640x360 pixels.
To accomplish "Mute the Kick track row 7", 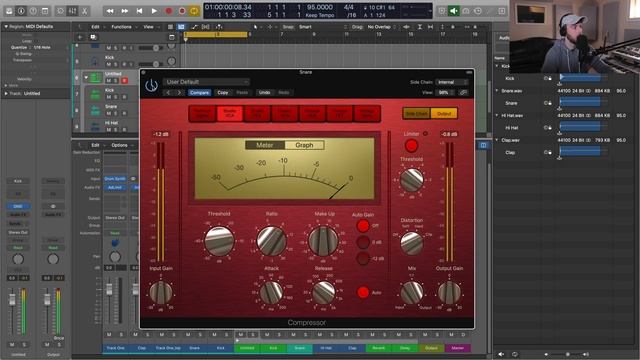I will 109,97.
